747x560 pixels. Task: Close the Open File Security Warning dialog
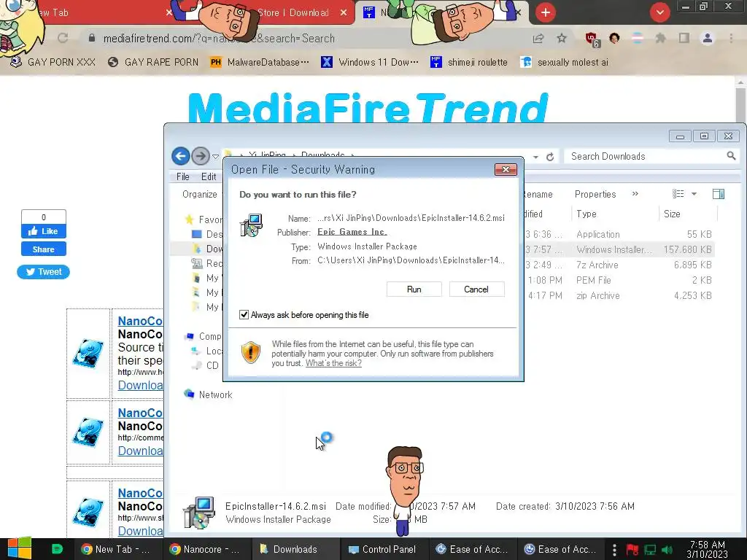click(x=506, y=169)
